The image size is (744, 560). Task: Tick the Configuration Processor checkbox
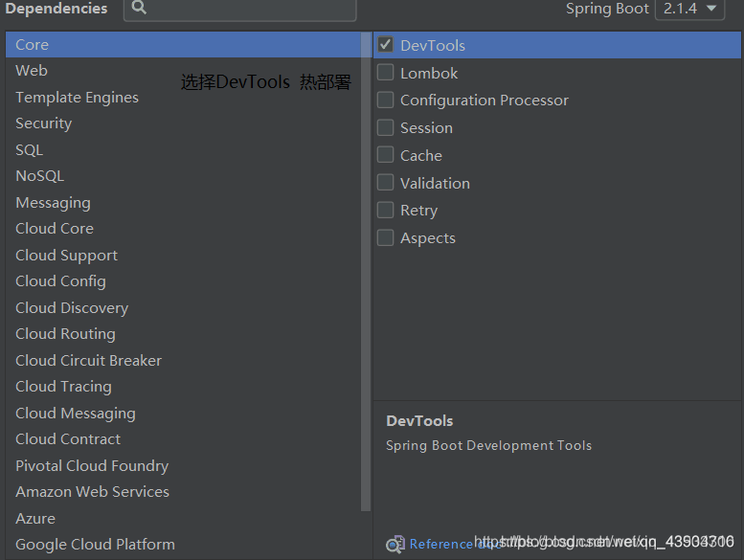[385, 101]
